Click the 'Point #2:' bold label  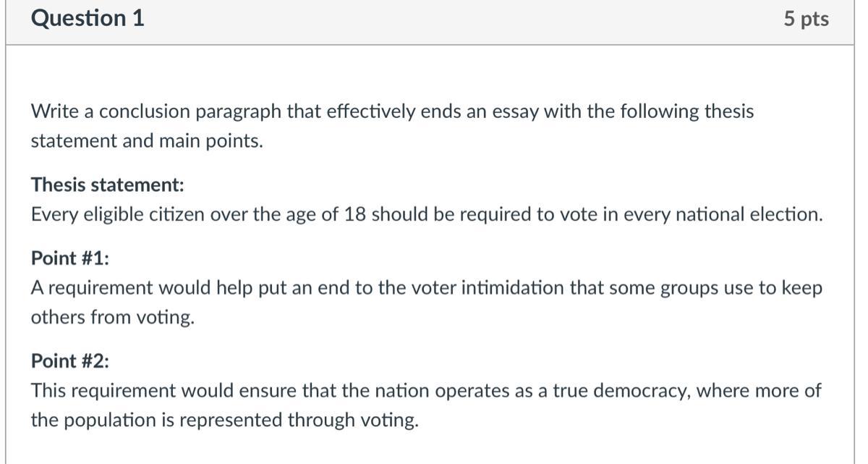click(70, 361)
